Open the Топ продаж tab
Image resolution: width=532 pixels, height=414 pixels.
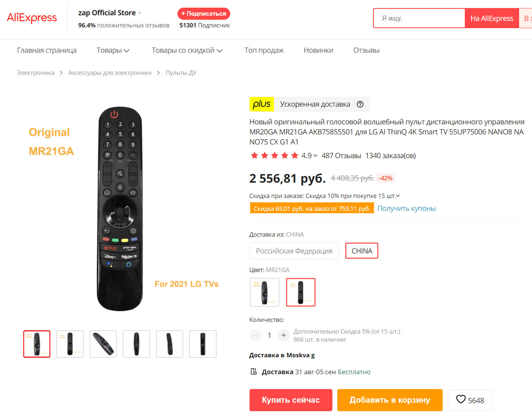pos(264,50)
